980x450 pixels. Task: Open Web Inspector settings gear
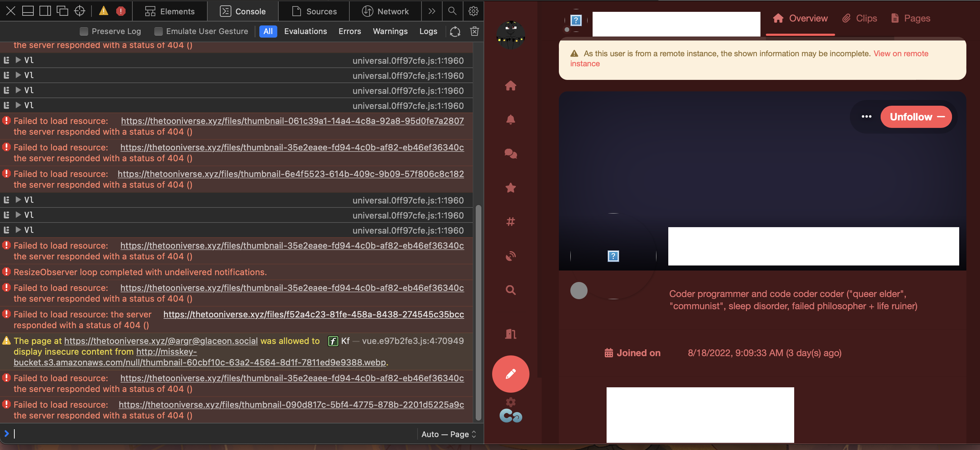tap(473, 11)
